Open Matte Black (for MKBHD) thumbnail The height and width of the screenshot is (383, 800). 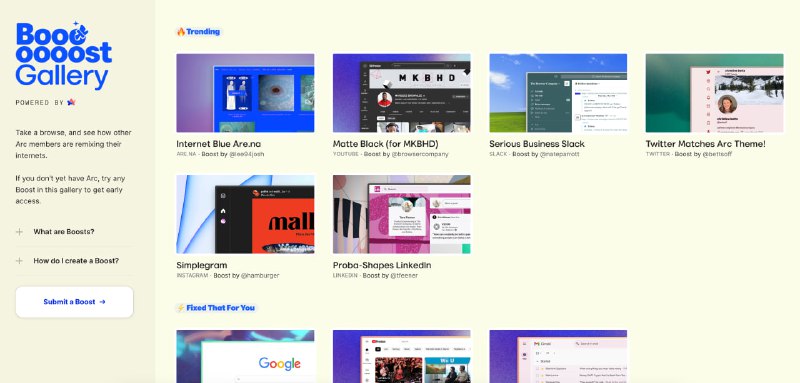click(402, 93)
